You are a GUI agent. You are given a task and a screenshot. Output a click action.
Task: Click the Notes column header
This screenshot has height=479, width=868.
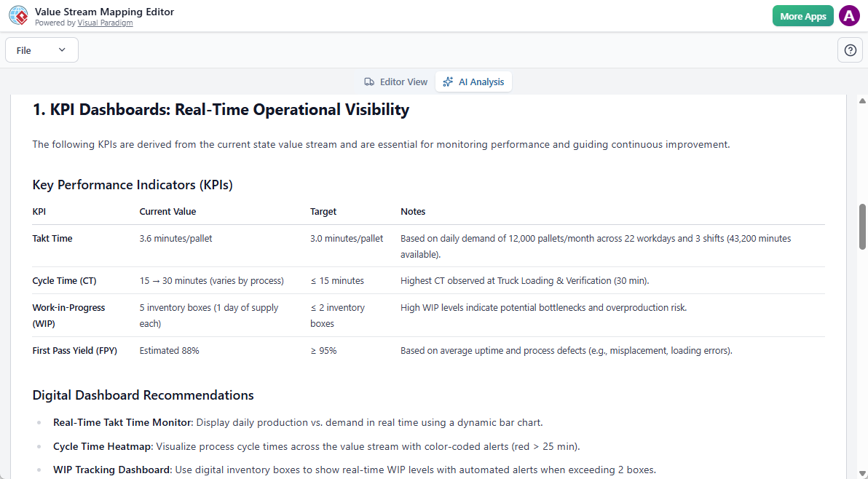coord(413,212)
